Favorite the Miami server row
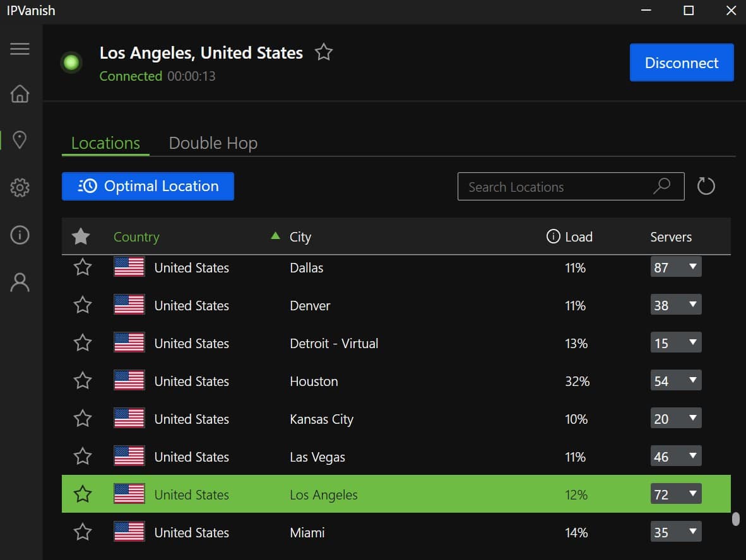Viewport: 746px width, 560px height. coord(82,532)
